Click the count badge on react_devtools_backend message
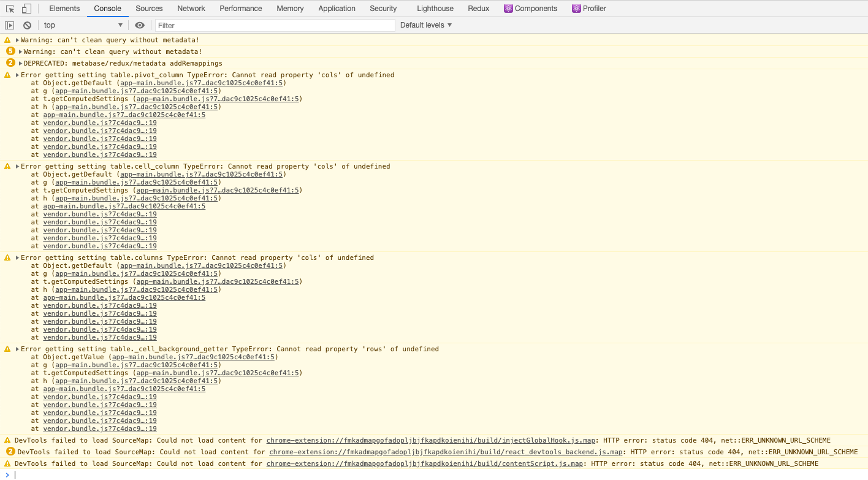Viewport: 868px width, 480px height. (x=10, y=451)
